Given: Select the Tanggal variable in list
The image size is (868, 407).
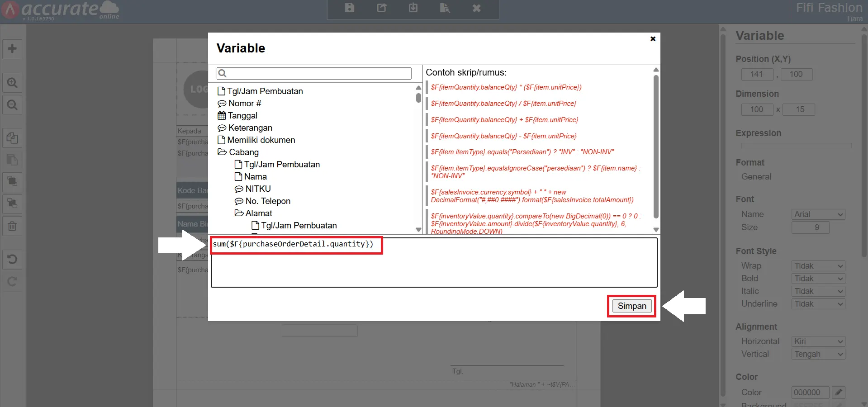Looking at the screenshot, I should (242, 116).
